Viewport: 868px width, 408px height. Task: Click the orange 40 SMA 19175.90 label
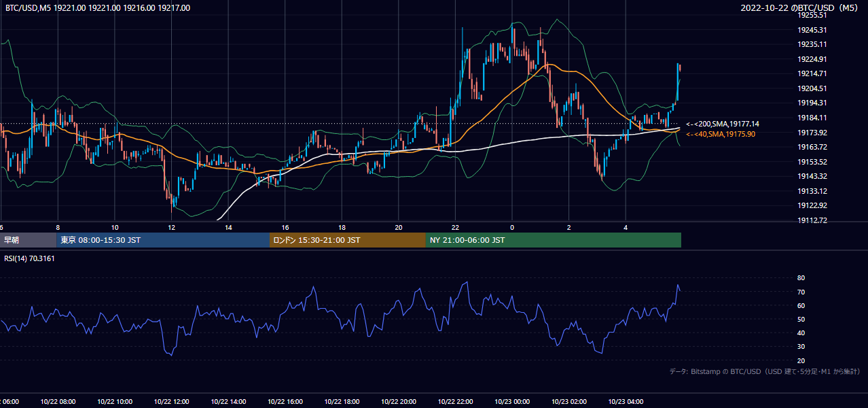[x=721, y=135]
